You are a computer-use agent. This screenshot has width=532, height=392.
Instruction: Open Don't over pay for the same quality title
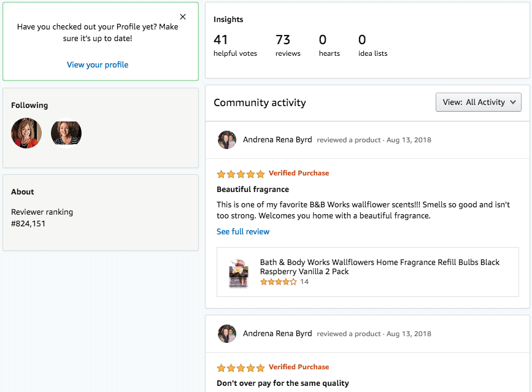(x=283, y=383)
